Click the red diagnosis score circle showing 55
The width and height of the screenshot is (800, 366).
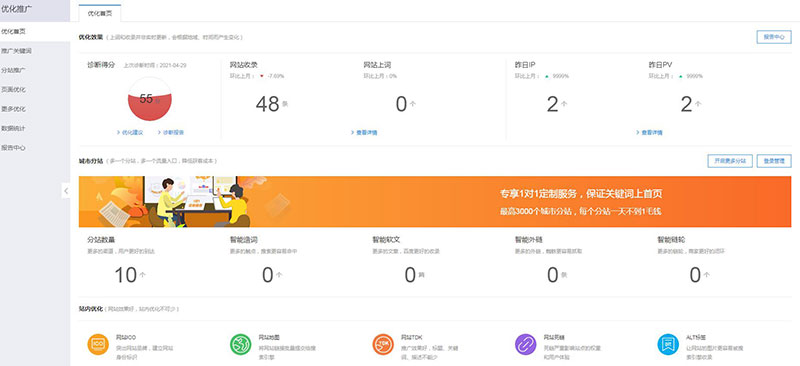click(149, 99)
